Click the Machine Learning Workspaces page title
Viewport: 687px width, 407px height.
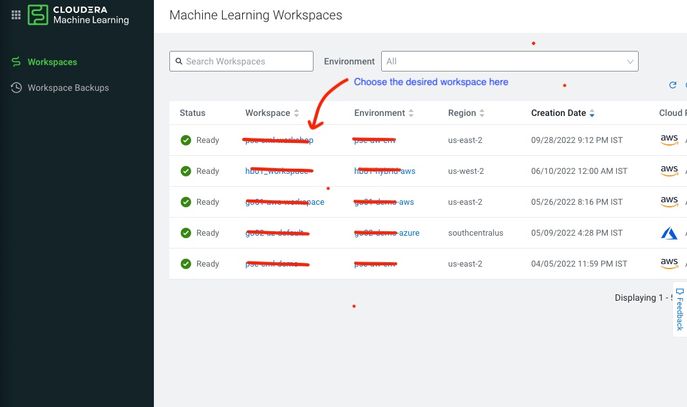(x=255, y=15)
